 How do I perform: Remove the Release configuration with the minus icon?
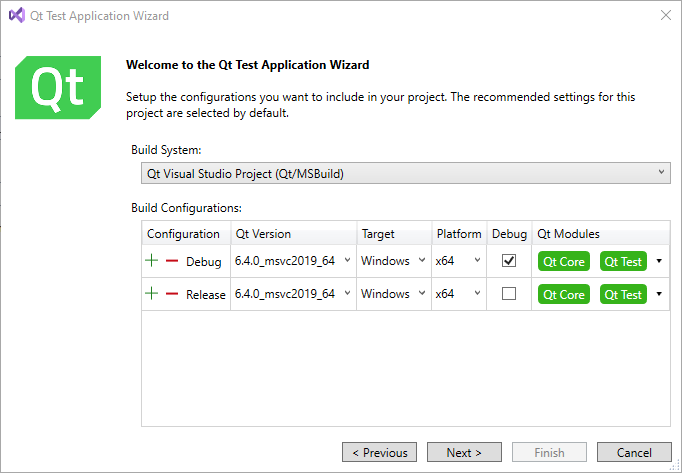click(172, 294)
